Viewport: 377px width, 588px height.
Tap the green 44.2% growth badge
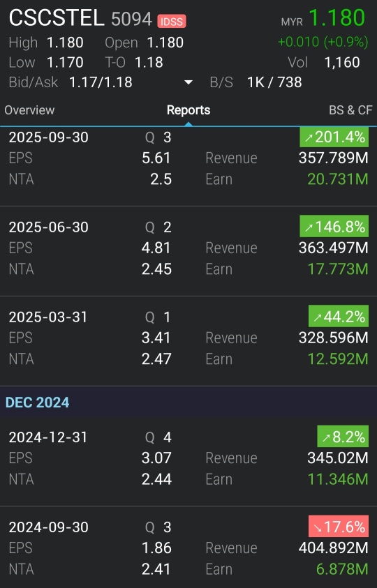339,317
